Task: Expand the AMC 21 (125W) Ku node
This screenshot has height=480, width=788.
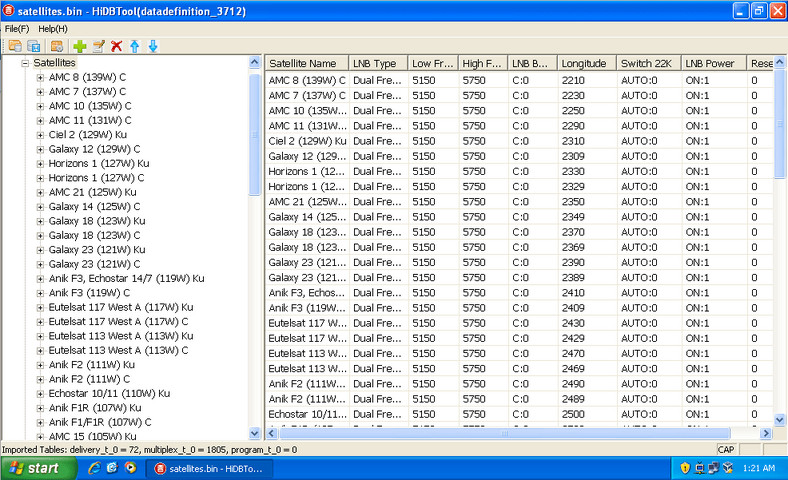Action: 40,193
